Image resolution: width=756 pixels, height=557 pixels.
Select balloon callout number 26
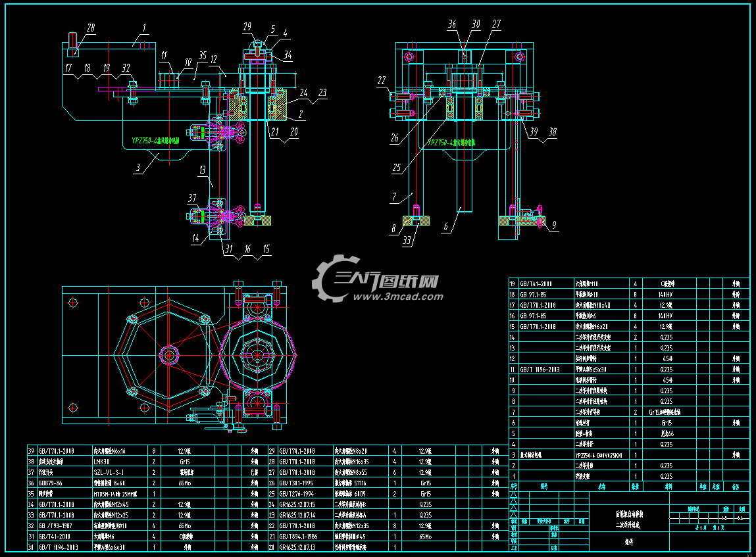coord(394,138)
